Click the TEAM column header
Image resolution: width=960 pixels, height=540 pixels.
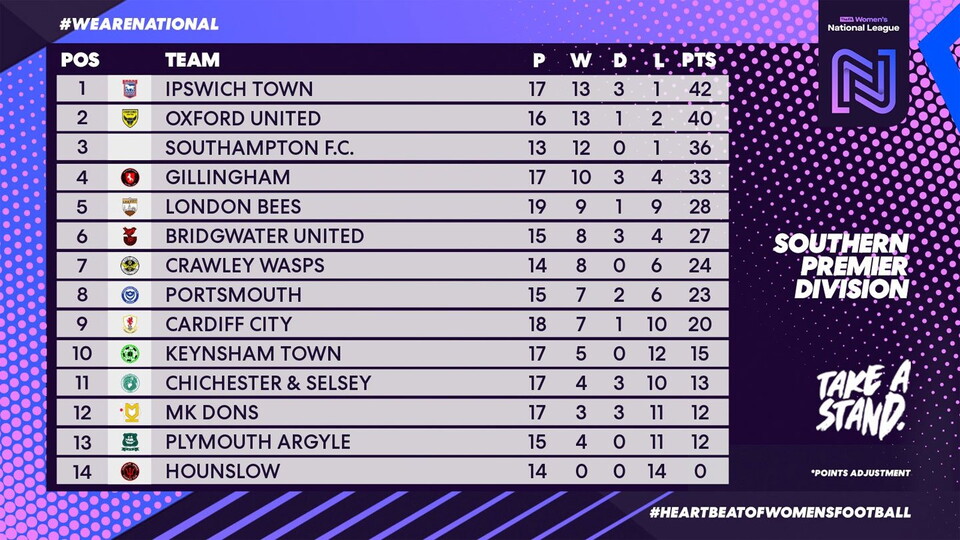point(192,60)
